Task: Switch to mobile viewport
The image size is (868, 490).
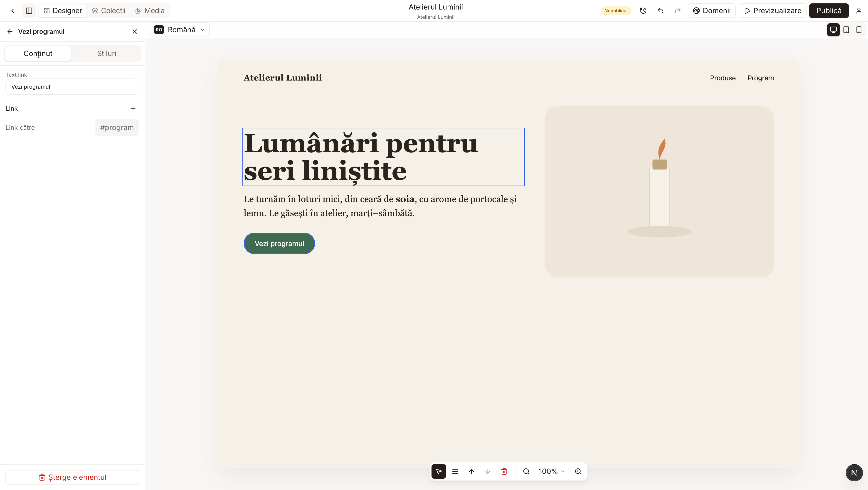Action: tap(858, 30)
